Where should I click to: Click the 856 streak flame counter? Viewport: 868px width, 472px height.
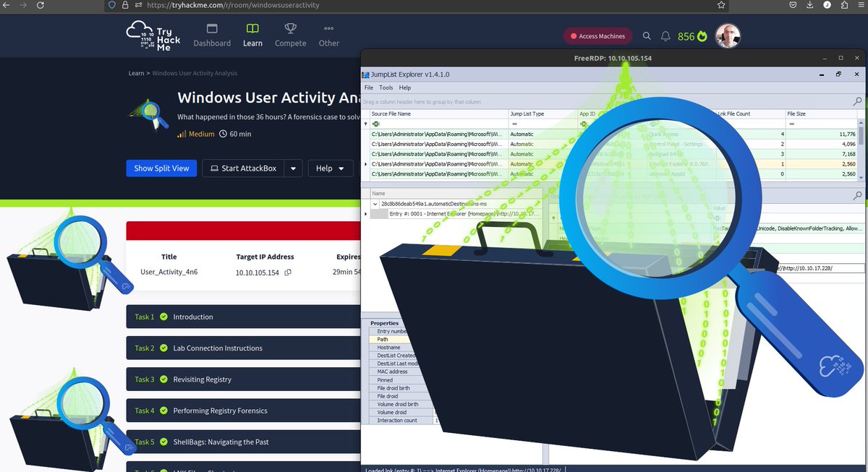(692, 36)
